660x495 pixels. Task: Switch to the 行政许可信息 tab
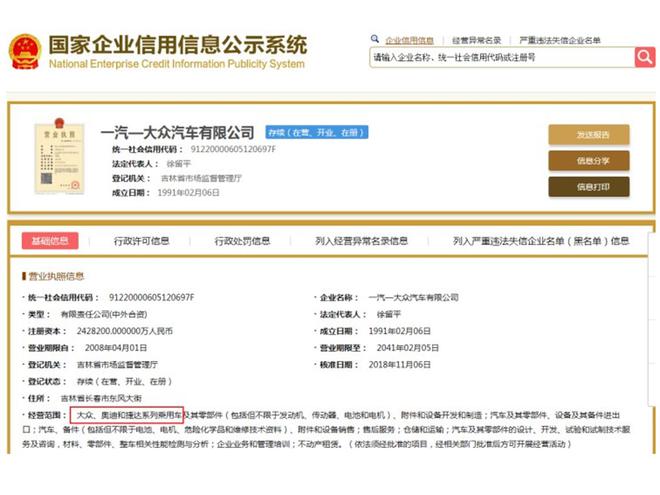[141, 241]
